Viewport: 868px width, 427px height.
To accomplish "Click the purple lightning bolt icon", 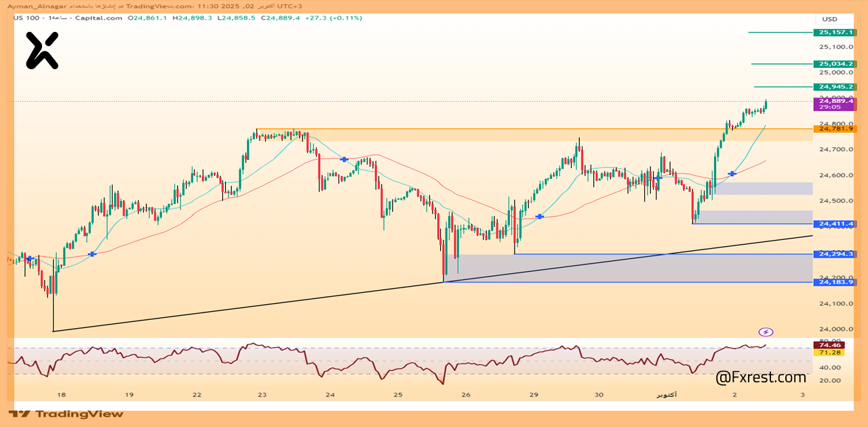I will 766,332.
